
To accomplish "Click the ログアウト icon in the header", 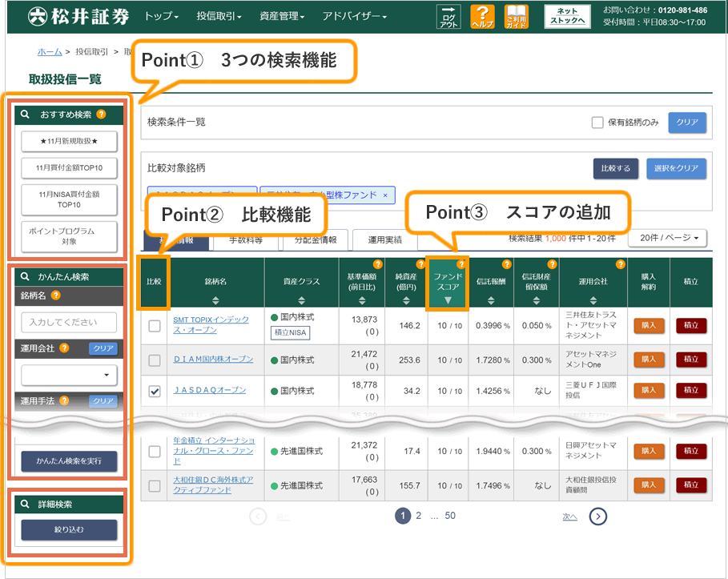I will click(x=448, y=17).
